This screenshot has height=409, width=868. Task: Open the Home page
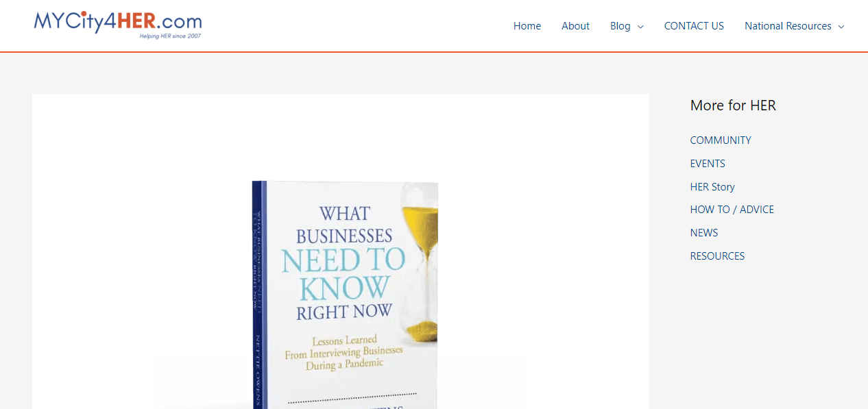point(527,26)
